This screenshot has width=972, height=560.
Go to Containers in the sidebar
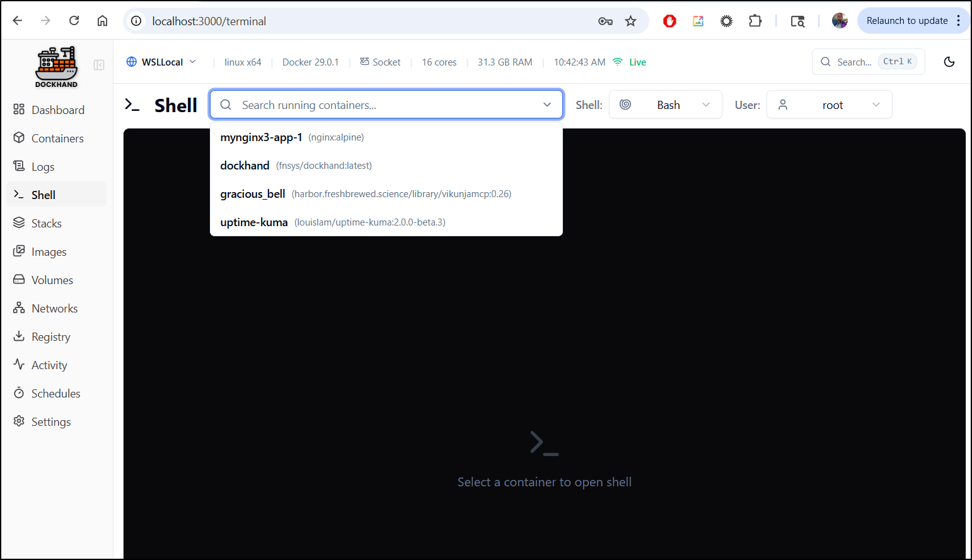click(x=57, y=139)
